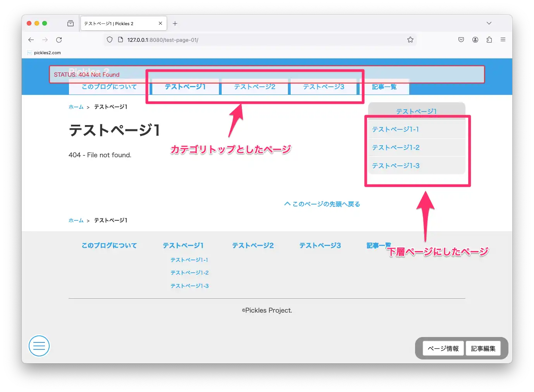Open a new browser tab
The image size is (534, 392).
point(175,24)
